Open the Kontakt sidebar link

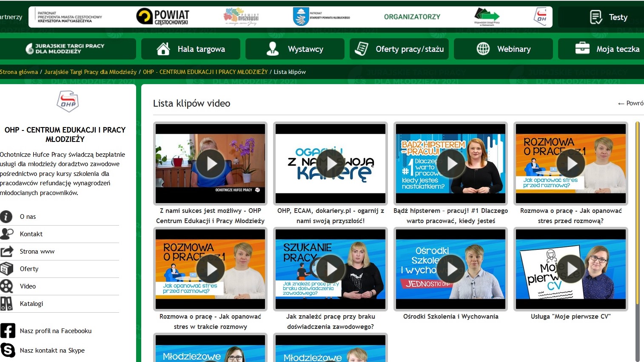(31, 234)
